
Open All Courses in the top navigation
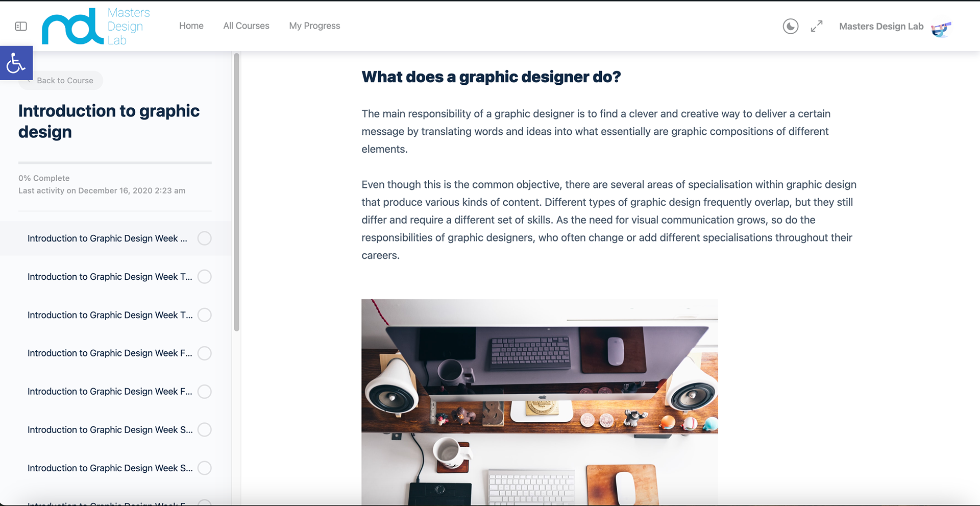(x=246, y=26)
